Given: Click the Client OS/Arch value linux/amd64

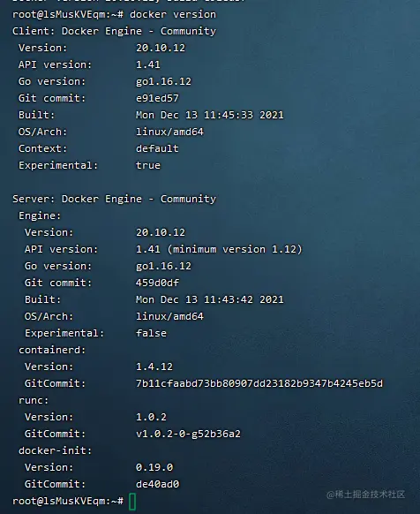Looking at the screenshot, I should (x=169, y=132).
